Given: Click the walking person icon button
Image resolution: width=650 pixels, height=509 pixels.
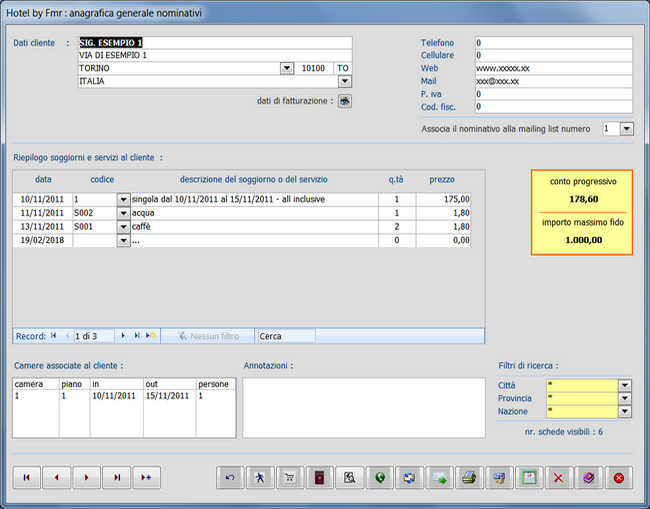Looking at the screenshot, I should click(x=260, y=477).
